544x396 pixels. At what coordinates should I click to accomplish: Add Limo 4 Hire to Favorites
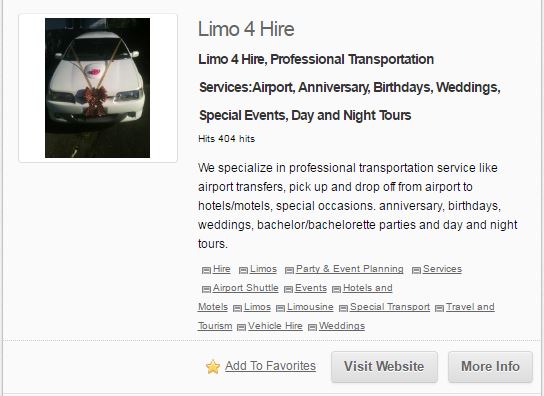tap(270, 366)
